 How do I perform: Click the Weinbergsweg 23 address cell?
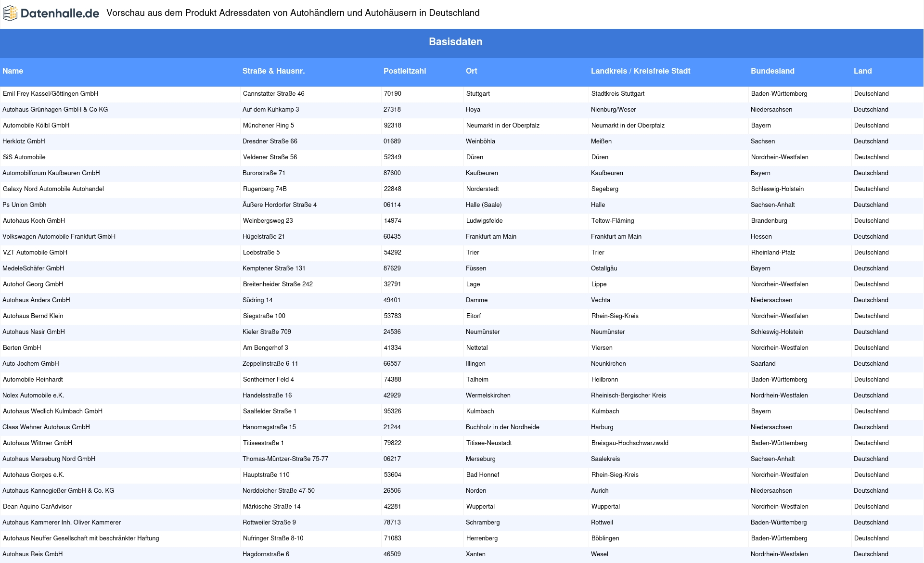point(268,221)
